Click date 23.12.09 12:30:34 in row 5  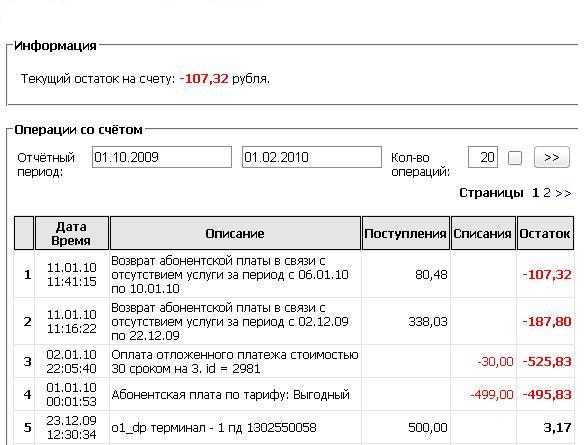[72, 427]
